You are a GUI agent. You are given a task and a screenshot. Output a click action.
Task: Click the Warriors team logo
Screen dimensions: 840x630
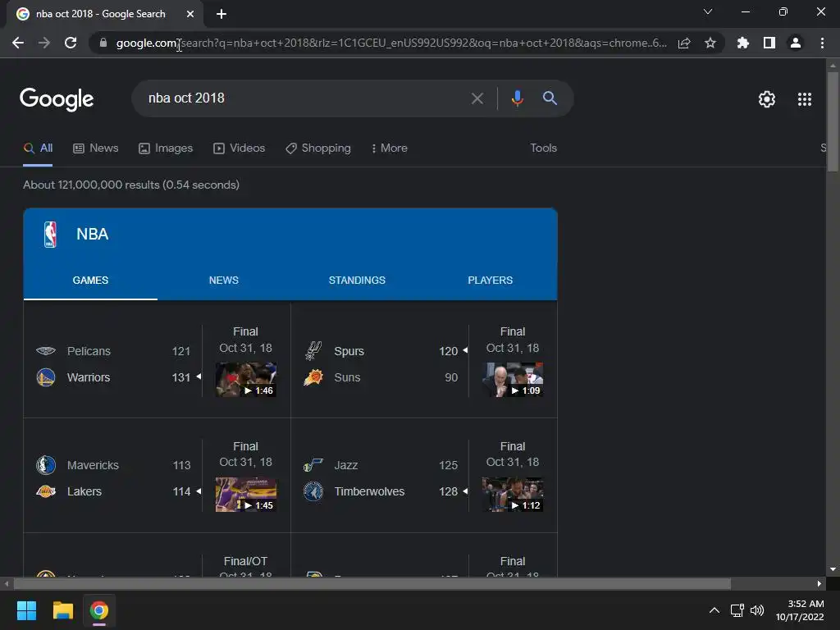click(46, 377)
